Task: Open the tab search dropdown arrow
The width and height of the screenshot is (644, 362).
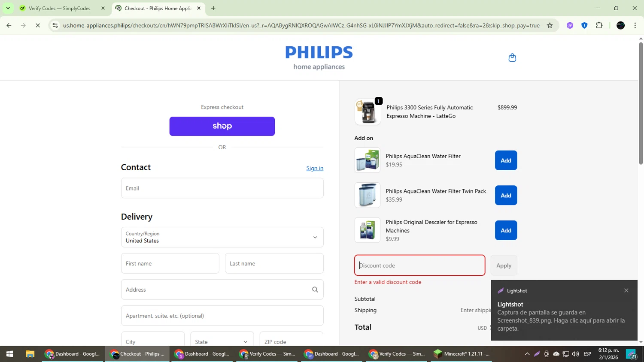Action: (8, 8)
